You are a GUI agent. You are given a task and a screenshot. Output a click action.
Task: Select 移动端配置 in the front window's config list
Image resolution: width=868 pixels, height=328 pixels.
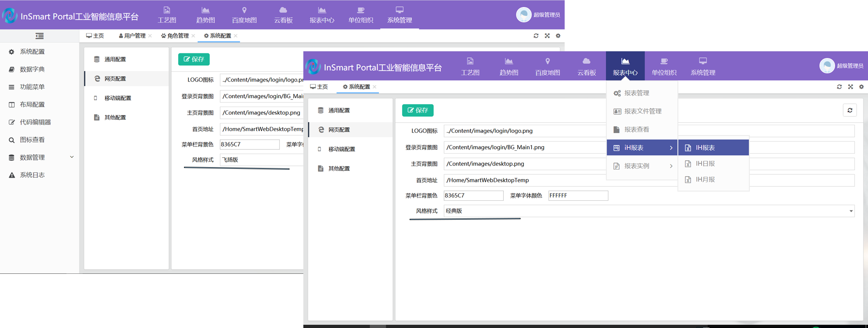point(350,149)
